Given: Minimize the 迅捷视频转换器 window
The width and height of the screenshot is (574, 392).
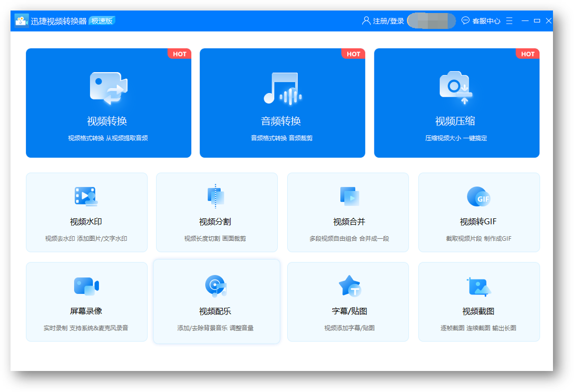Looking at the screenshot, I should pyautogui.click(x=525, y=21).
